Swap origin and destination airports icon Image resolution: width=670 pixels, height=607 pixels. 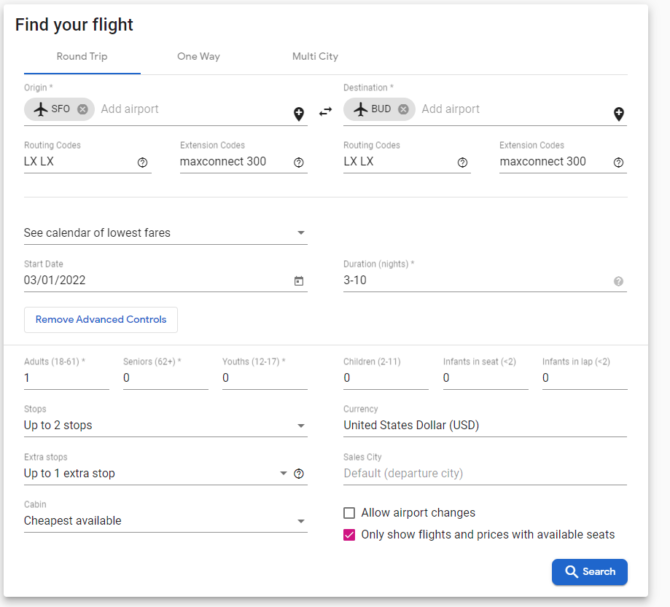[x=325, y=112]
